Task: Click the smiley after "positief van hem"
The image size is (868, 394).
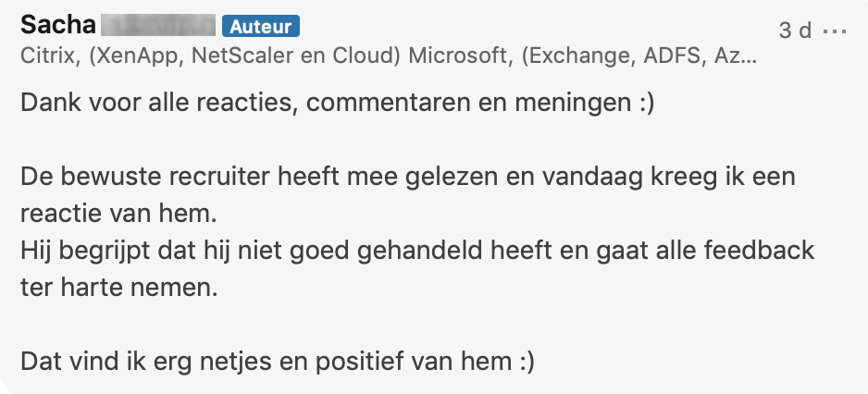Action: [x=525, y=361]
